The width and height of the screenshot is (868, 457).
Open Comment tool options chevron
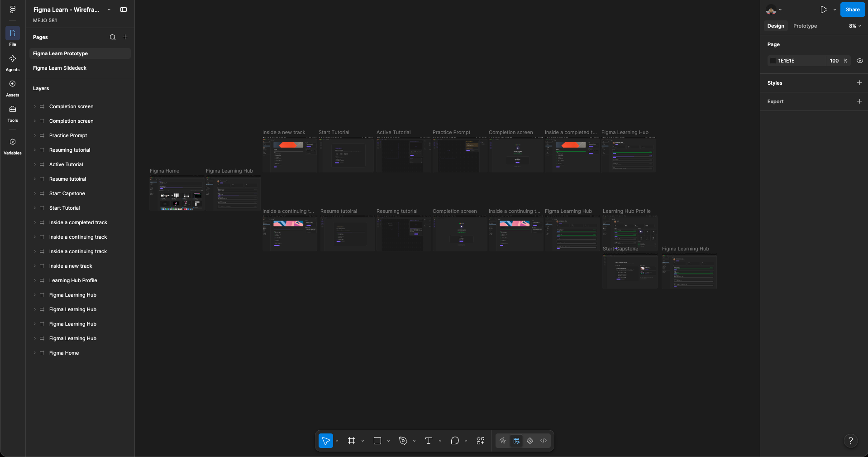466,441
